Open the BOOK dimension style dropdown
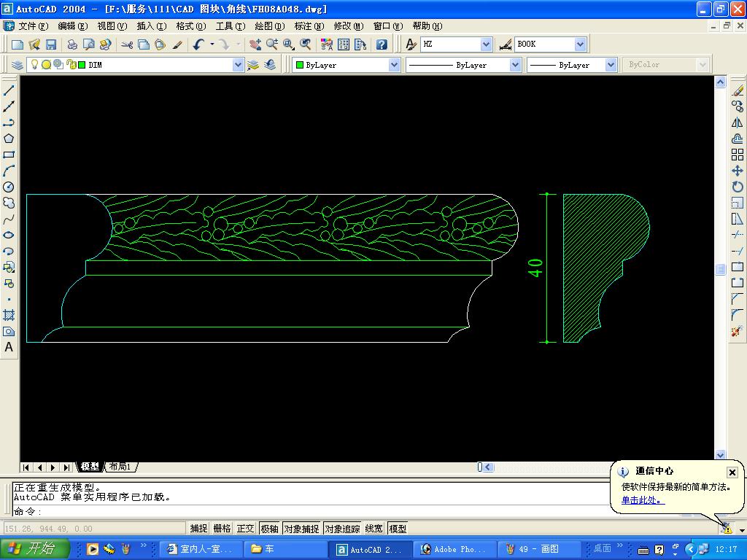Viewport: 747px width, 560px height. click(x=580, y=44)
